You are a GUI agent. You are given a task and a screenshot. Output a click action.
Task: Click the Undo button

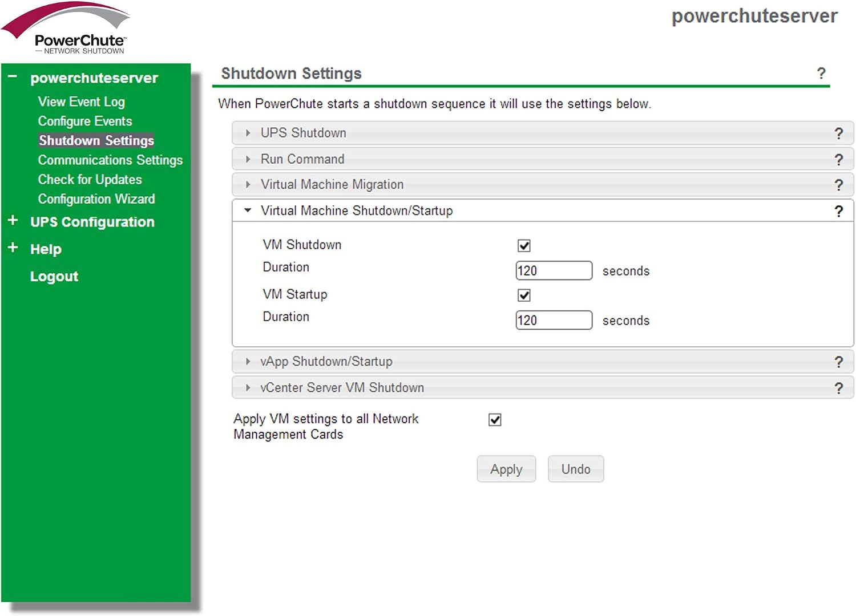(x=576, y=469)
